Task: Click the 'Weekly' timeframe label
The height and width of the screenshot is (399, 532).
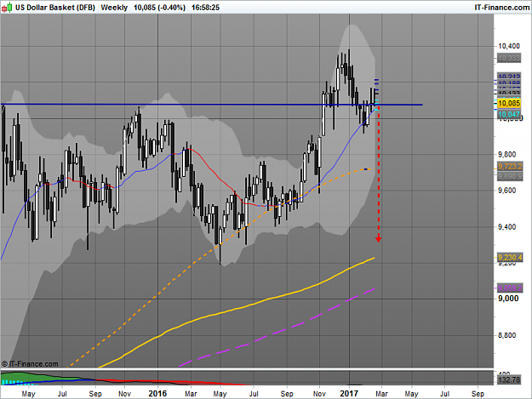Action: (x=114, y=8)
